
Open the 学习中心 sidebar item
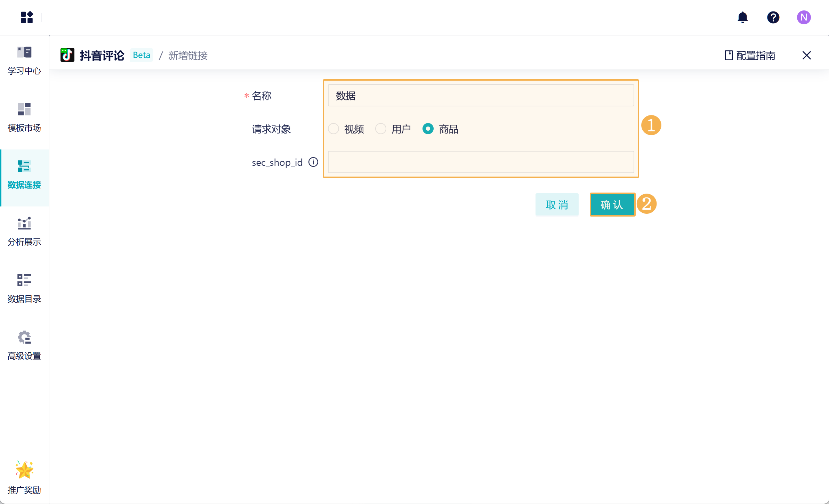coord(24,60)
